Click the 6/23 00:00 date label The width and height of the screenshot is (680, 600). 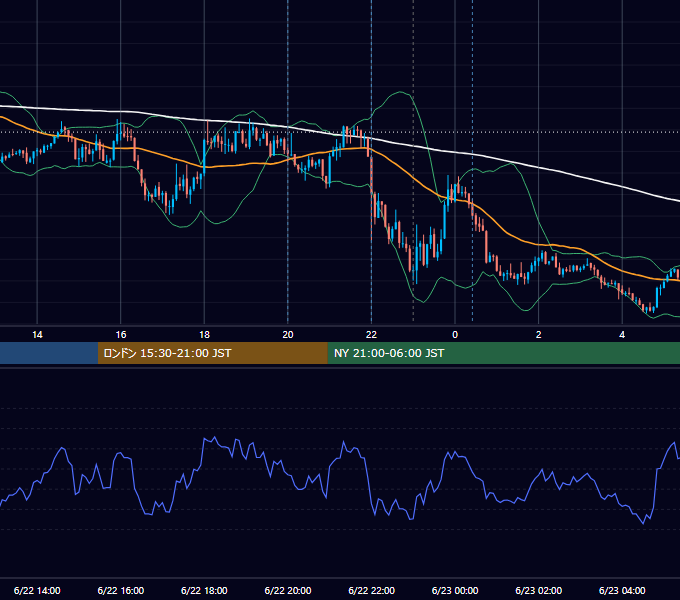point(455,590)
